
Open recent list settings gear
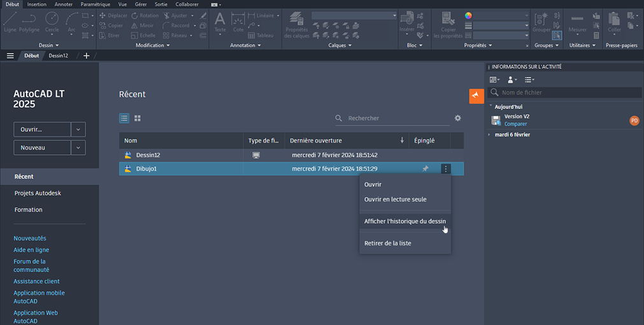click(x=457, y=118)
